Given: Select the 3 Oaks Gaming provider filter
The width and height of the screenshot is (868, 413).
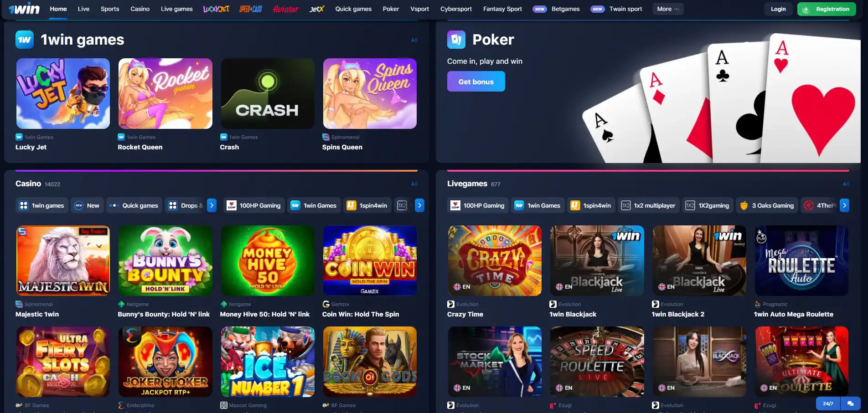Looking at the screenshot, I should coord(767,205).
